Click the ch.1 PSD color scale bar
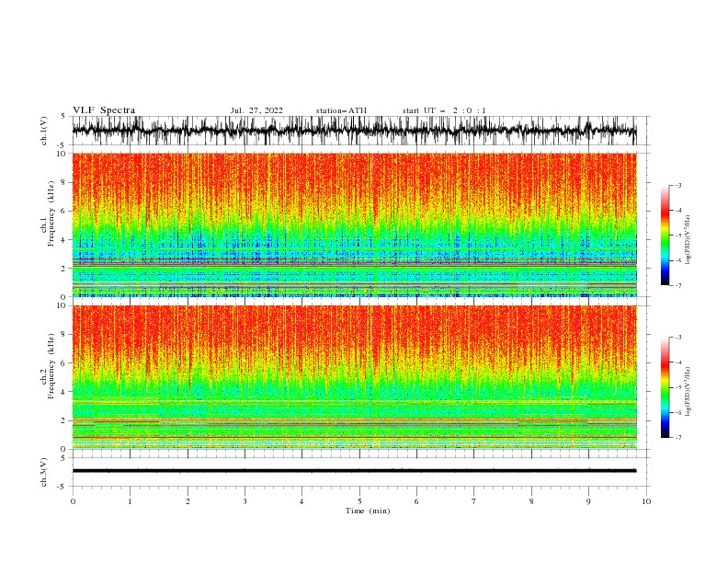The height and width of the screenshot is (563, 728). pyautogui.click(x=665, y=236)
